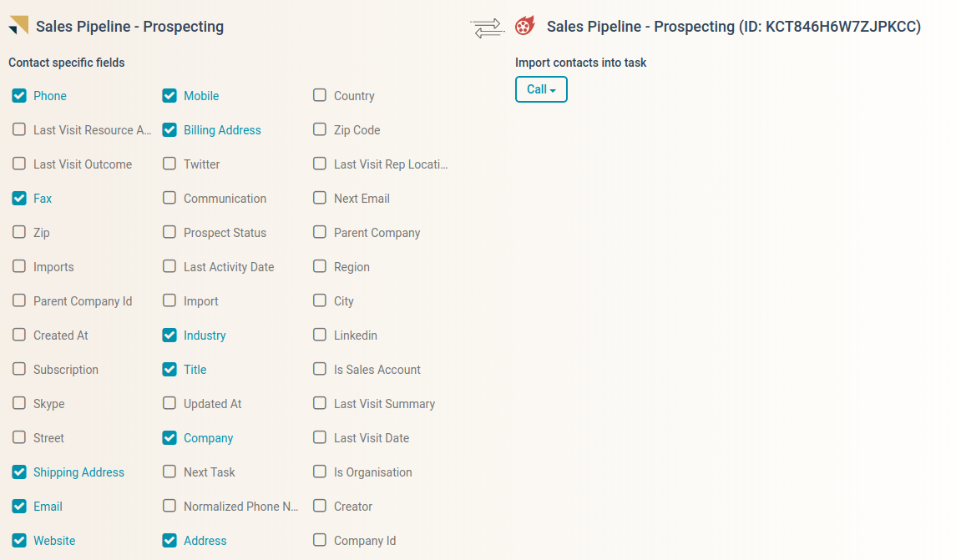Tick the Last Activity Date checkbox
956x560 pixels.
[x=169, y=266]
